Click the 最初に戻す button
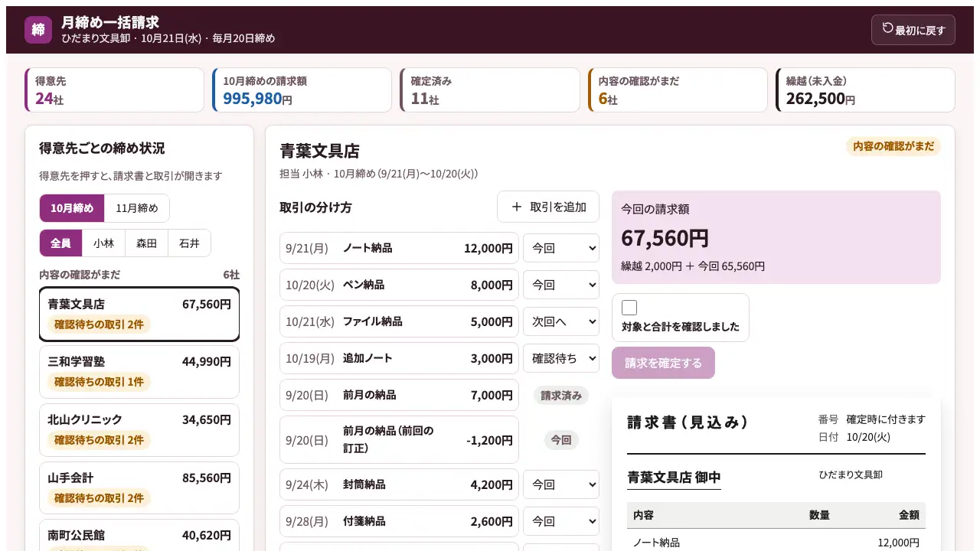 [913, 30]
